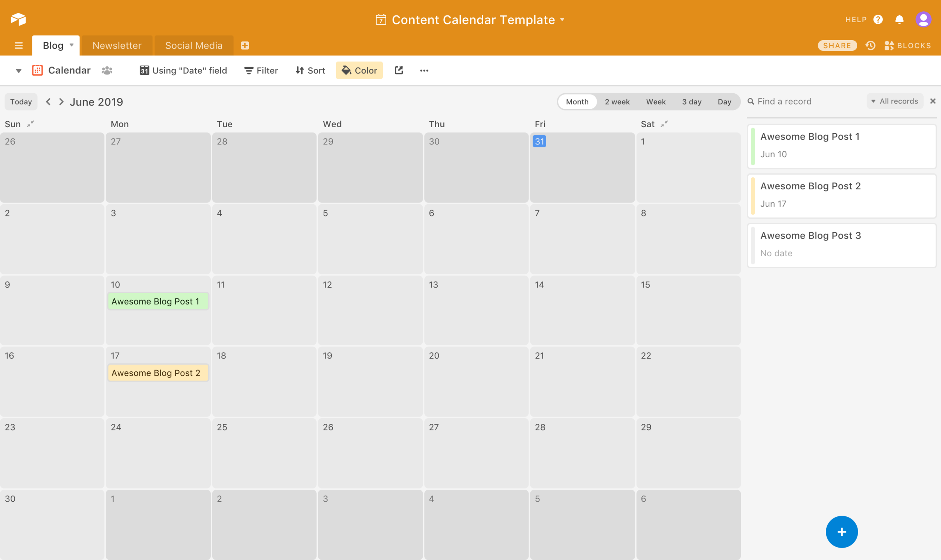The width and height of the screenshot is (941, 560).
Task: Open the more options ellipsis menu
Action: coord(424,71)
